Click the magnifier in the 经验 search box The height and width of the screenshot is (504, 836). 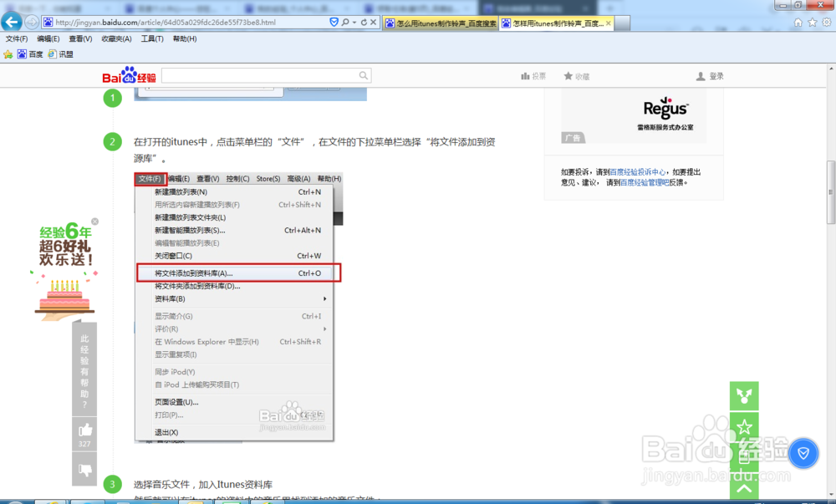(x=364, y=76)
